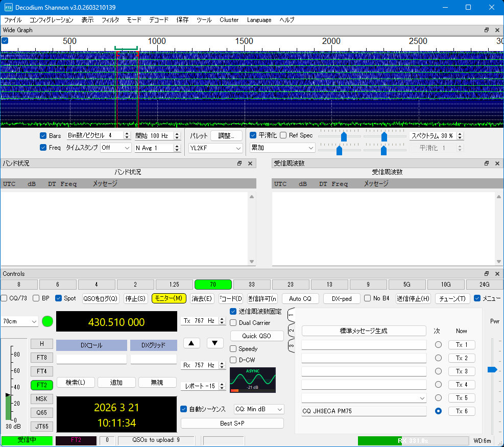Open the 70cm band dropdown

coord(20,321)
